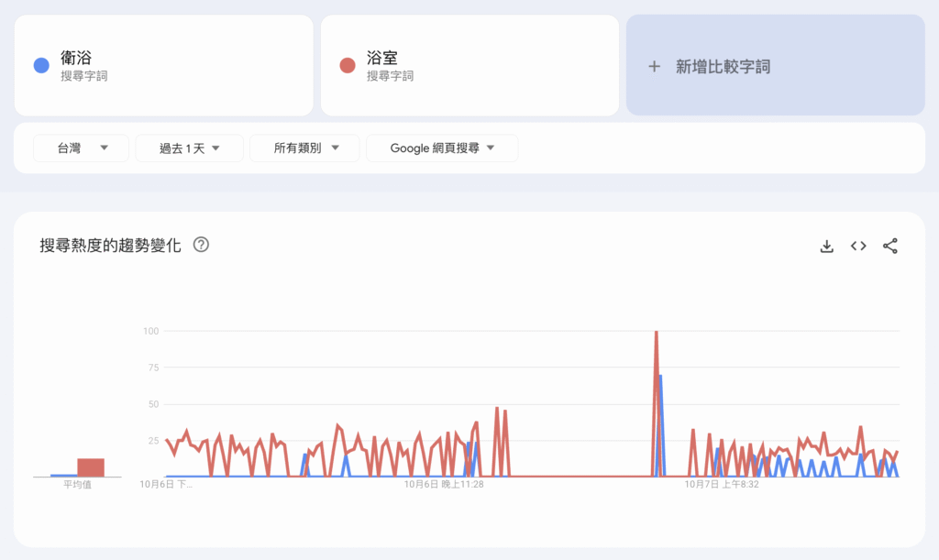Add a comparison term via 新增比較字詞
This screenshot has height=560, width=939.
point(775,66)
